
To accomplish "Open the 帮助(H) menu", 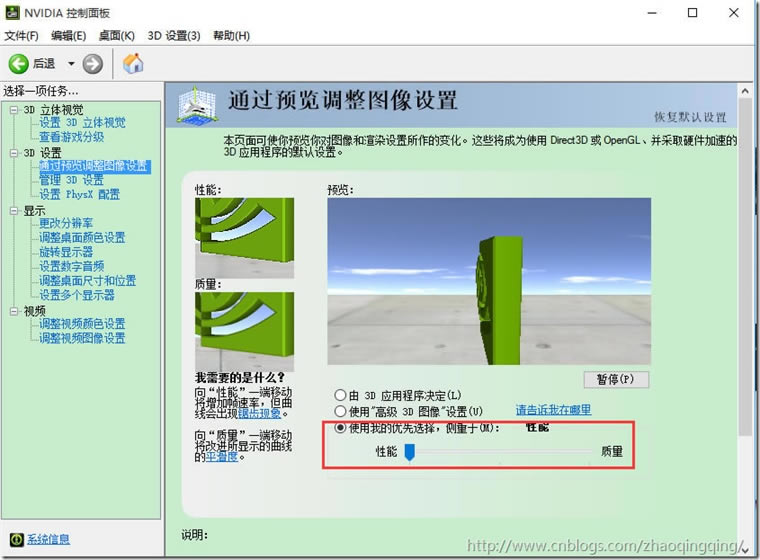I will point(231,35).
